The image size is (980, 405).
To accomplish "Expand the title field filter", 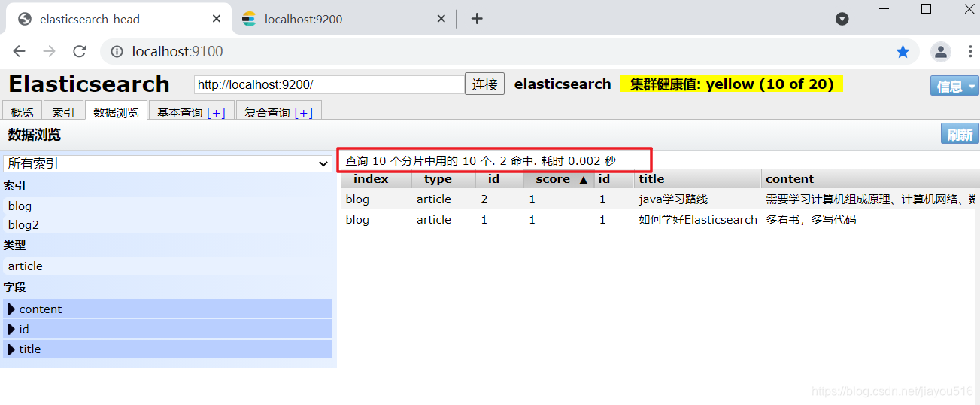I will tap(167, 349).
